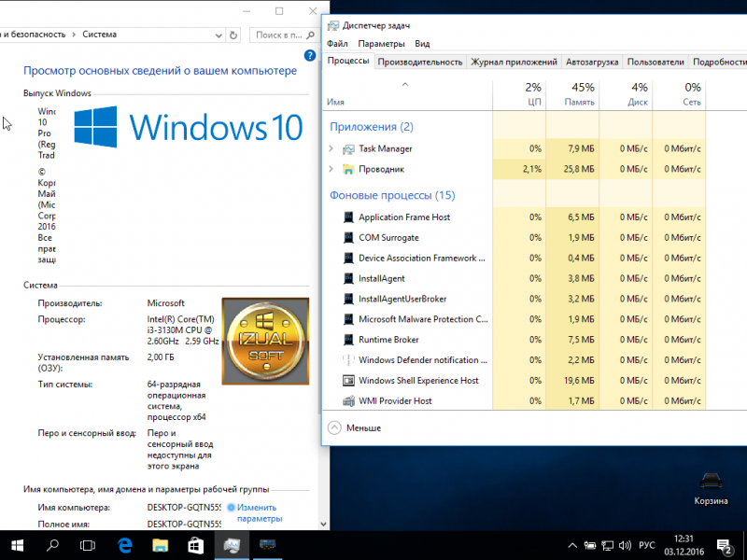Switch to System window taskbar button
The image size is (747, 560).
pyautogui.click(x=267, y=545)
